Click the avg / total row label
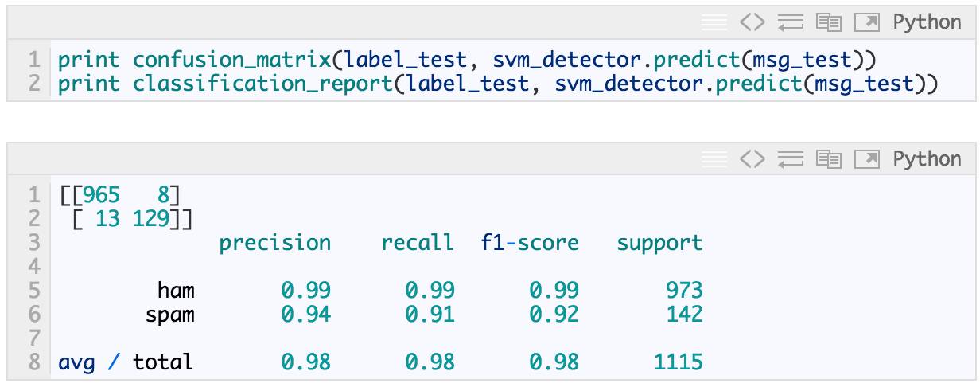The image size is (980, 387). (126, 363)
